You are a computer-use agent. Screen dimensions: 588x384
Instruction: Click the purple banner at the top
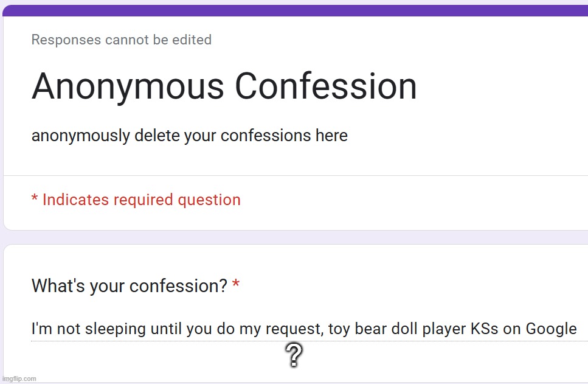click(294, 8)
